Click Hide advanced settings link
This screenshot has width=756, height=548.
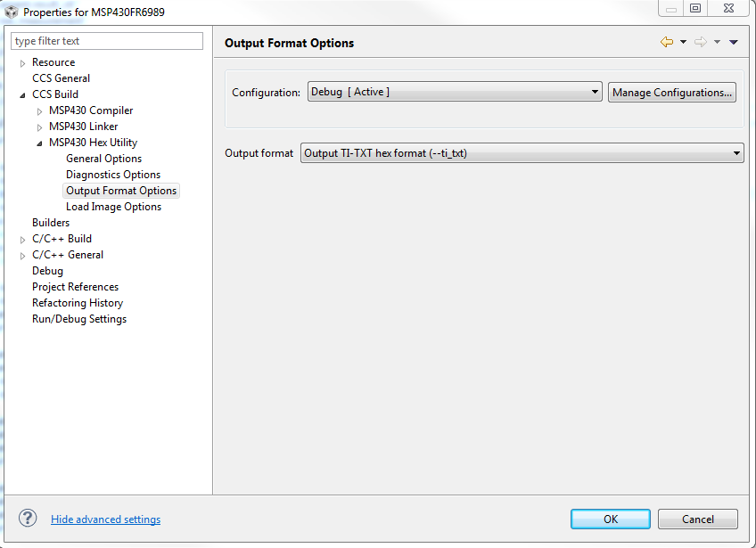[105, 519]
